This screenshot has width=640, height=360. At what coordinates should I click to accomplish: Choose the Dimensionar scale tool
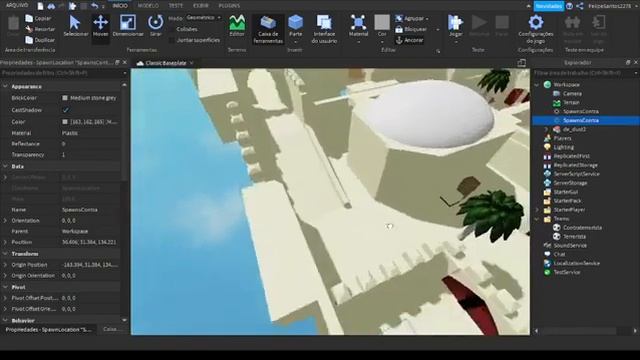tap(128, 26)
